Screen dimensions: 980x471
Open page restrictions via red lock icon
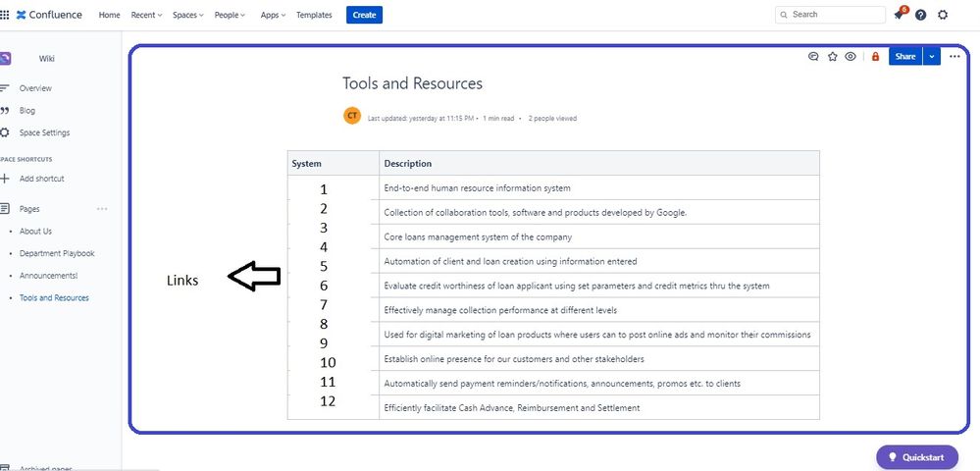875,56
